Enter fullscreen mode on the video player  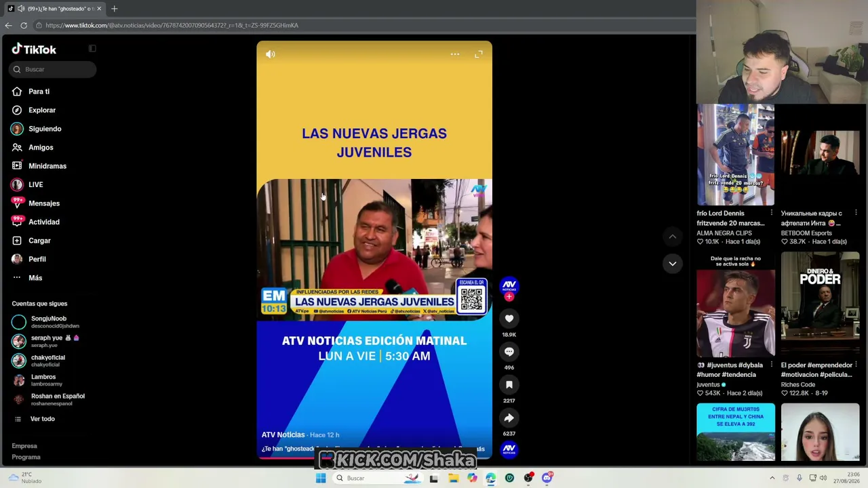point(479,54)
